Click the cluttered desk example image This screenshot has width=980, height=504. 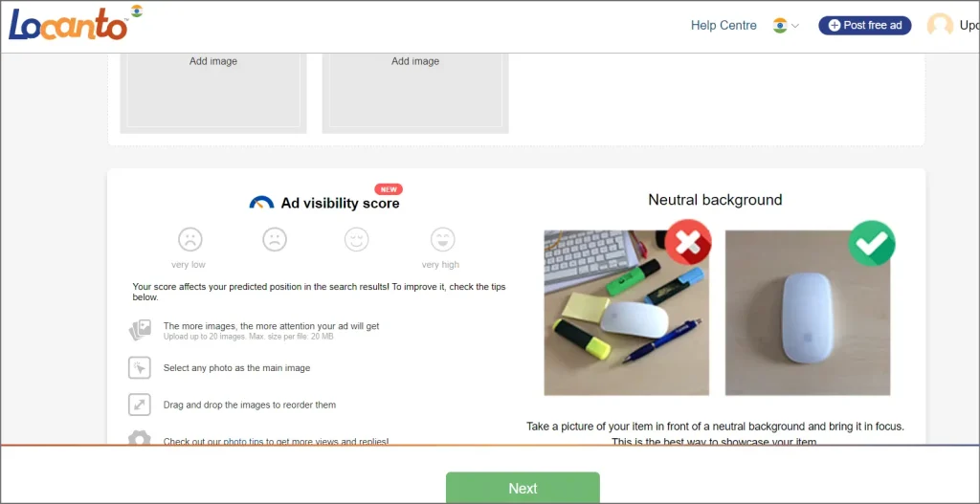[x=626, y=313]
